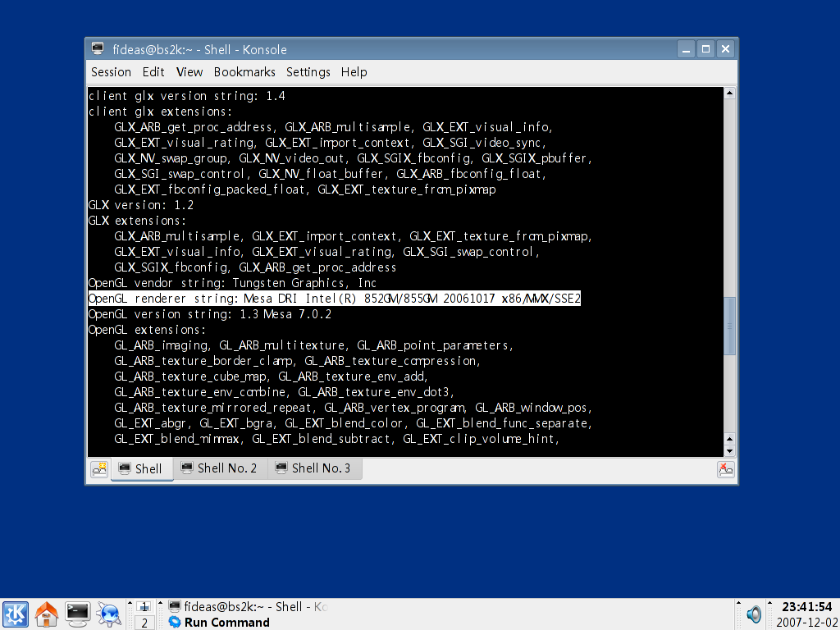Launch terminal from panel Konsole icon
Viewport: 840px width, 630px height.
tap(78, 614)
